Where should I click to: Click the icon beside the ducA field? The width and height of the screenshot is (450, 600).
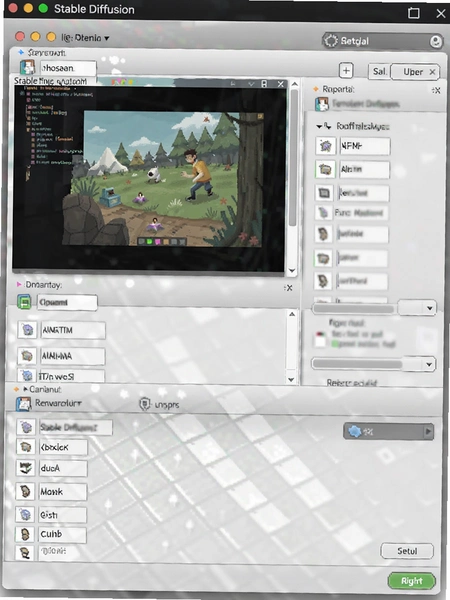coord(25,468)
